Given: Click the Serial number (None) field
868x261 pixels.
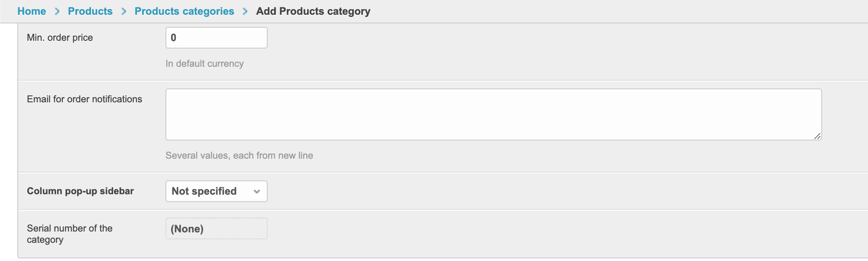Looking at the screenshot, I should click(x=216, y=229).
